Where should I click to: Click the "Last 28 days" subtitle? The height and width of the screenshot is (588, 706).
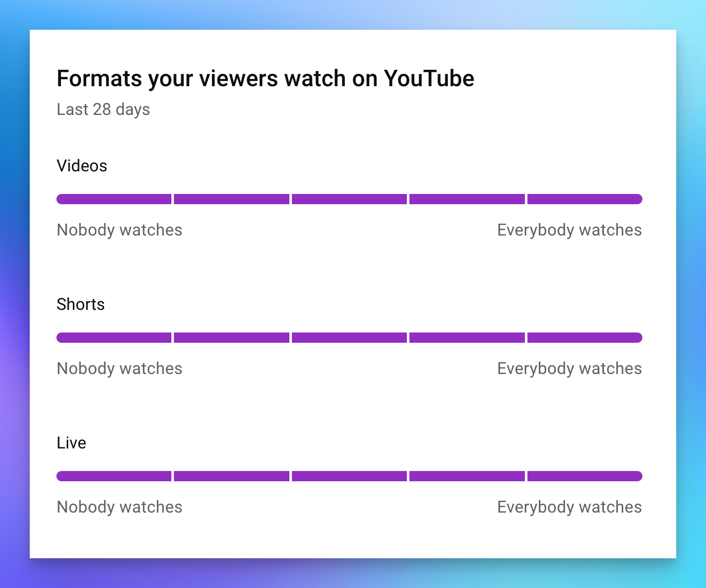click(x=103, y=109)
